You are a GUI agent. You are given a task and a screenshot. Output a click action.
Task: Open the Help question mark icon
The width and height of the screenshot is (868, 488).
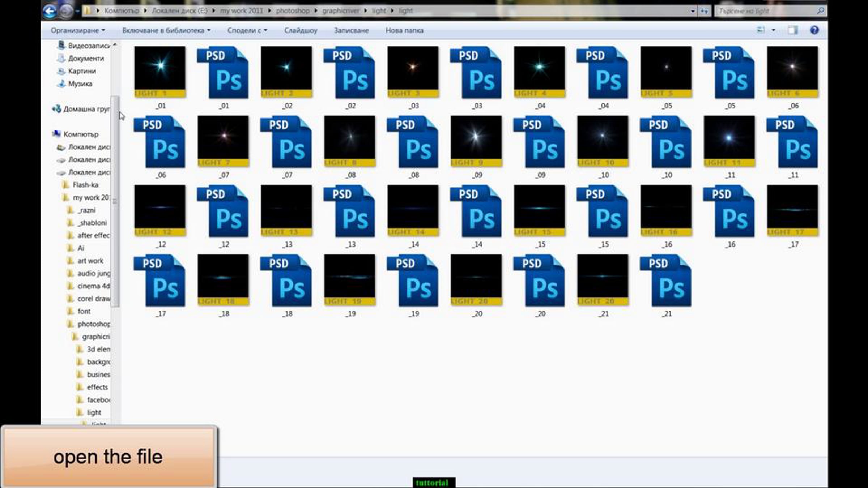pos(814,30)
